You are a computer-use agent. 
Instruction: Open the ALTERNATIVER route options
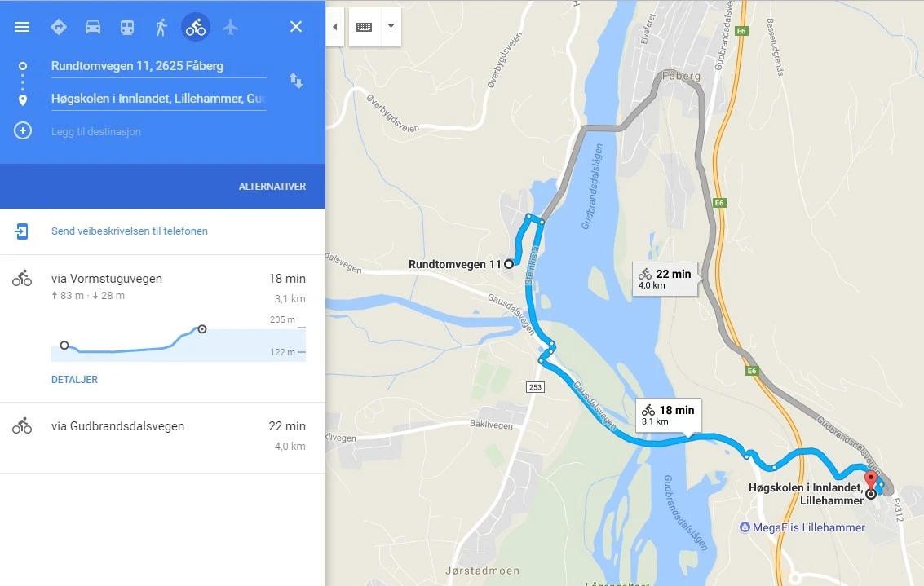click(272, 186)
